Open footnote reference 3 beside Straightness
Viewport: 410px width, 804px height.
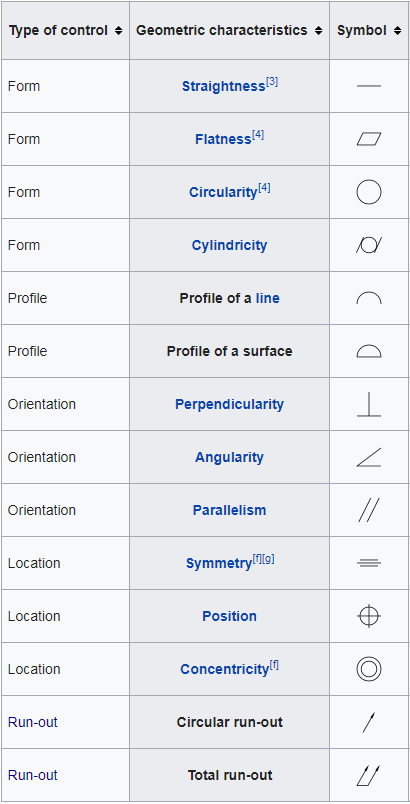tap(272, 82)
